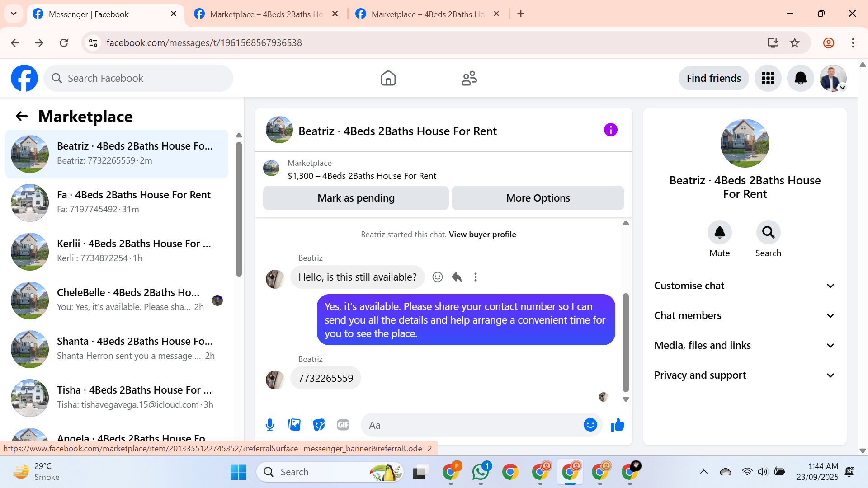Choose a sticker from the sticker icon
Viewport: 868px width, 488px height.
click(319, 425)
